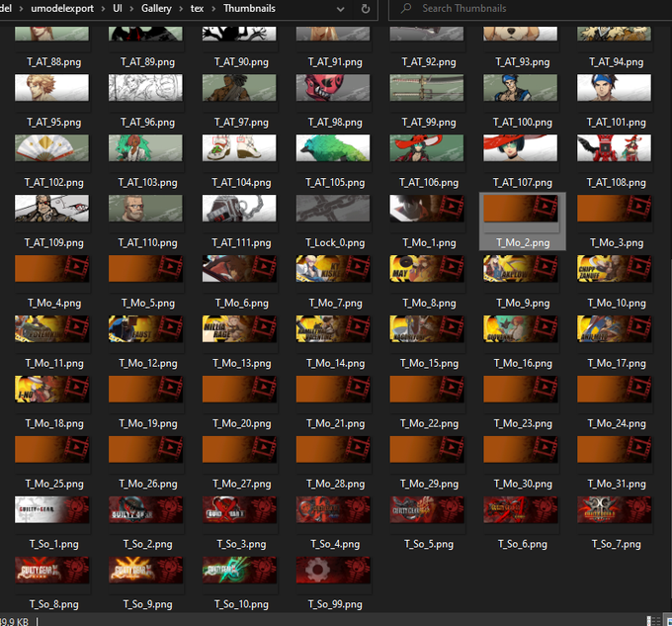Select T_AT_99.png swords thumbnail
672x626 pixels.
pyautogui.click(x=427, y=88)
